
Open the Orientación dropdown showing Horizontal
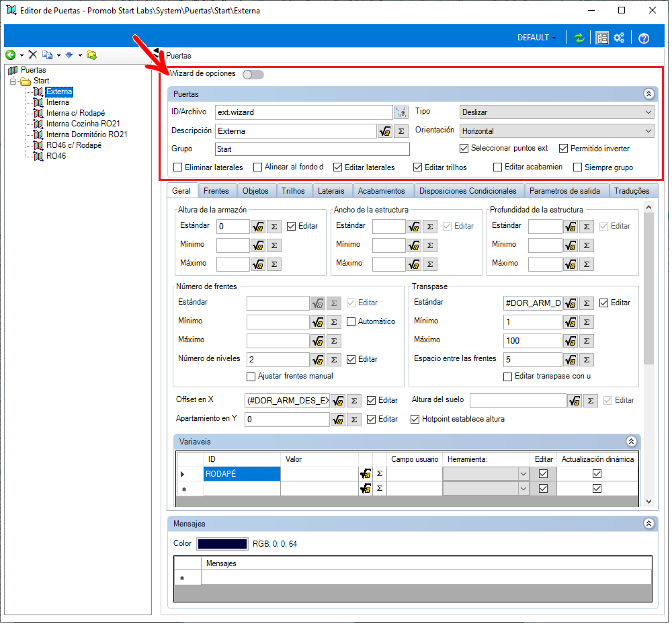point(556,131)
